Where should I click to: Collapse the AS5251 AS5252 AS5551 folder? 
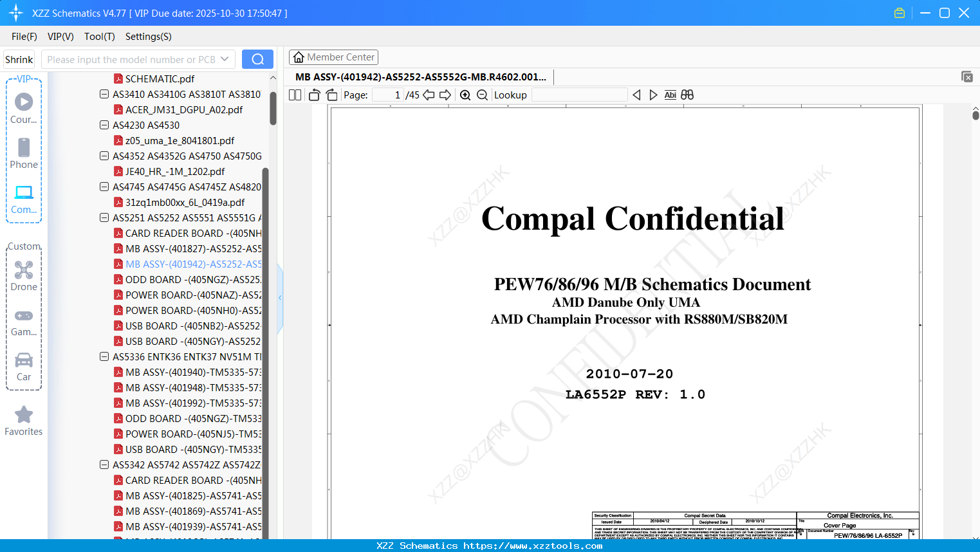tap(104, 217)
